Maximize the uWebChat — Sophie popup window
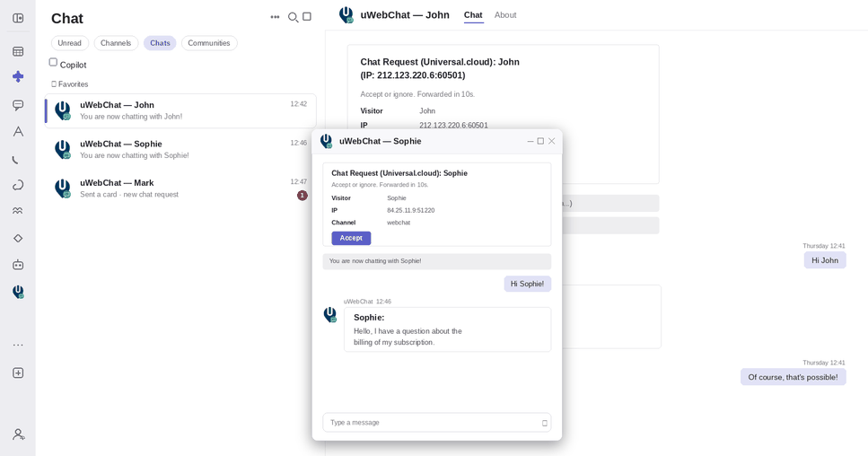This screenshot has height=456, width=868. click(x=540, y=141)
